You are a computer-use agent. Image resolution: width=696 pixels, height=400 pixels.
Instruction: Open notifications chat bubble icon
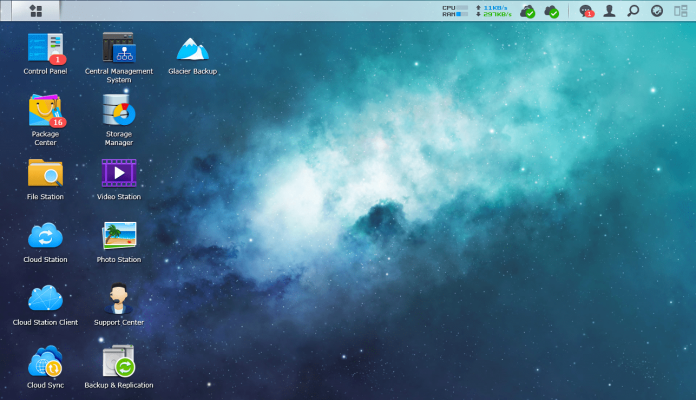pos(586,11)
